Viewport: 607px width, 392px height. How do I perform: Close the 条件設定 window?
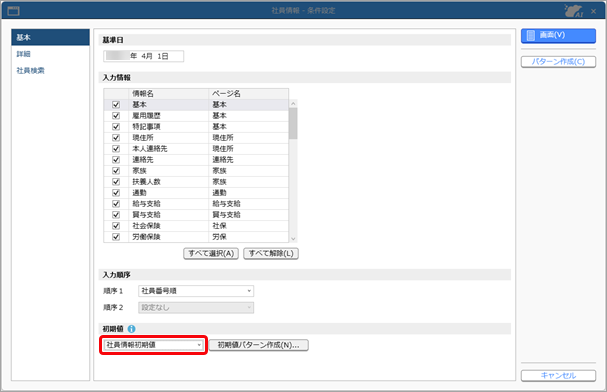coord(593,11)
